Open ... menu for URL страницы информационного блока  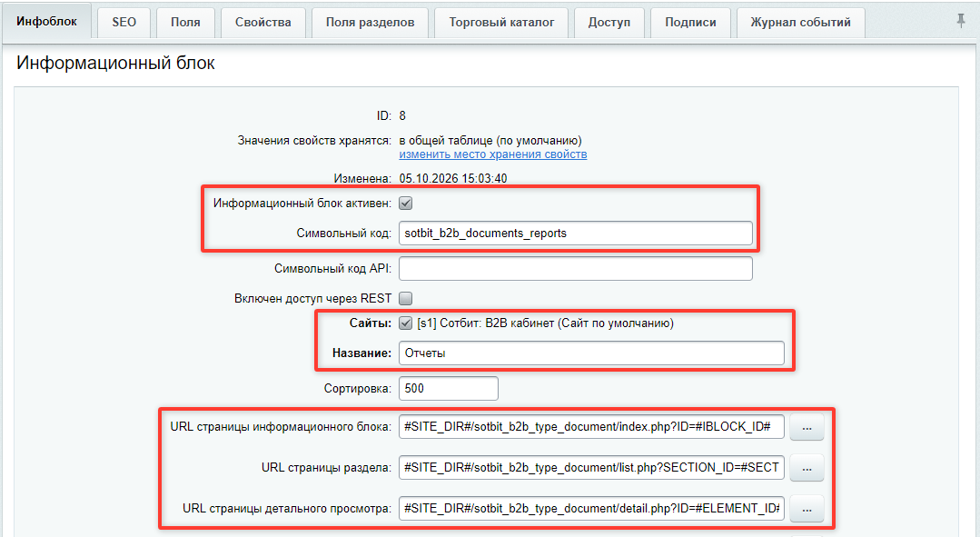807,428
